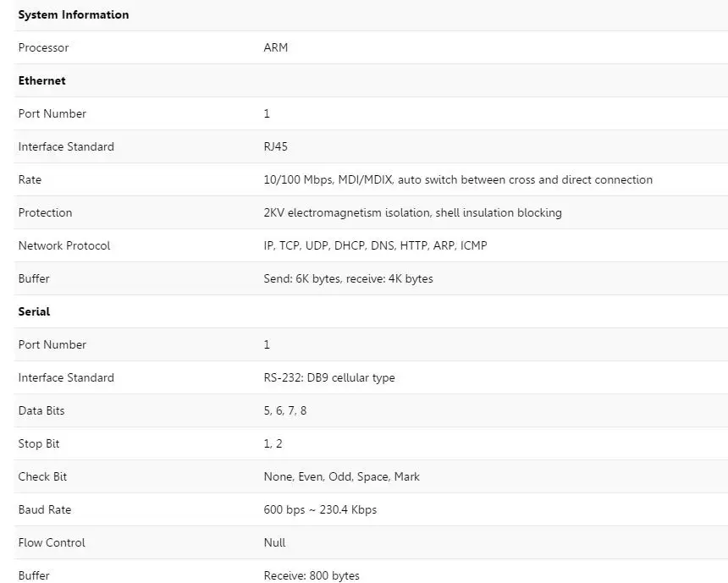Click the 10/100 Mbps MDI/MDIX rate text

(x=458, y=179)
